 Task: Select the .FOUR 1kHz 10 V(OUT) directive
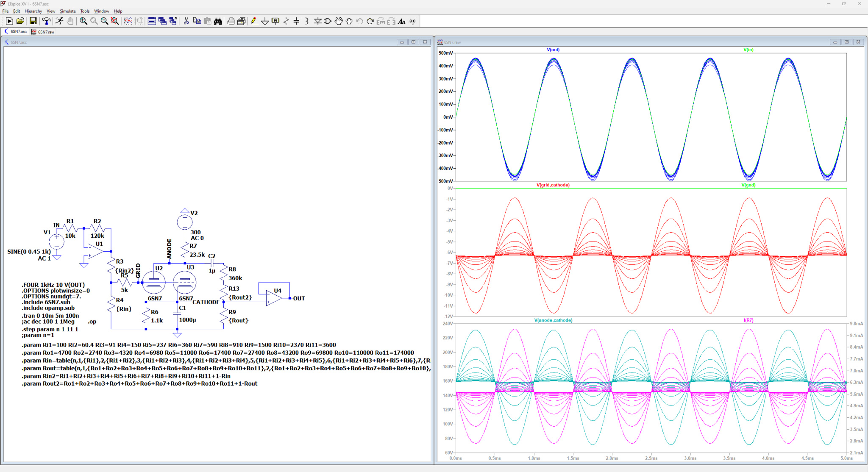[x=53, y=285]
